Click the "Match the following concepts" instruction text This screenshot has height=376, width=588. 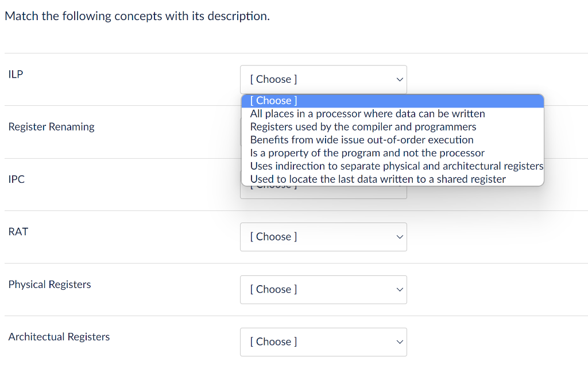click(137, 16)
